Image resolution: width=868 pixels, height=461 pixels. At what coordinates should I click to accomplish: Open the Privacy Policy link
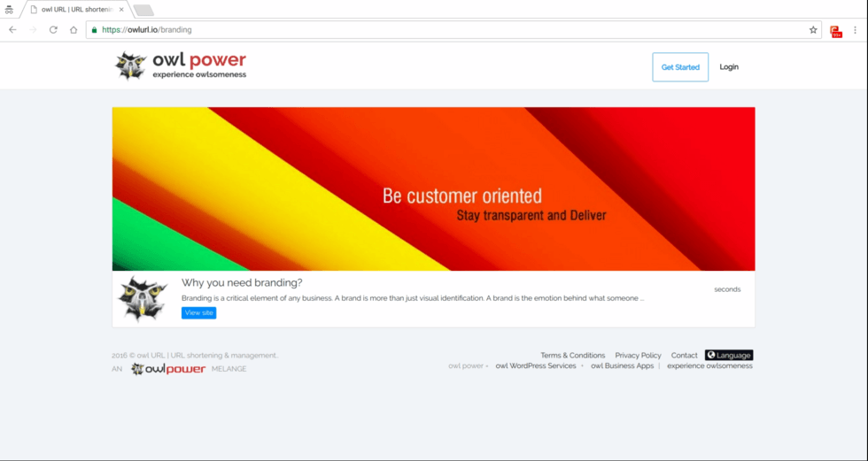(639, 356)
